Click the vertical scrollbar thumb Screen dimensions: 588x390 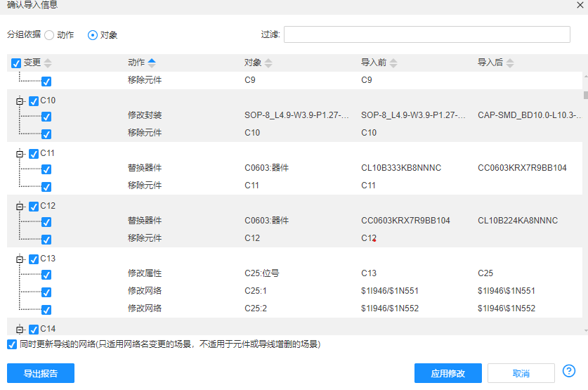pos(585,95)
